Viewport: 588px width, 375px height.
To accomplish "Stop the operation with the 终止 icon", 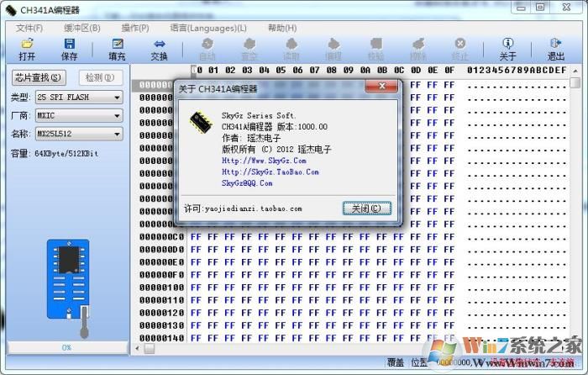I will 460,49.
